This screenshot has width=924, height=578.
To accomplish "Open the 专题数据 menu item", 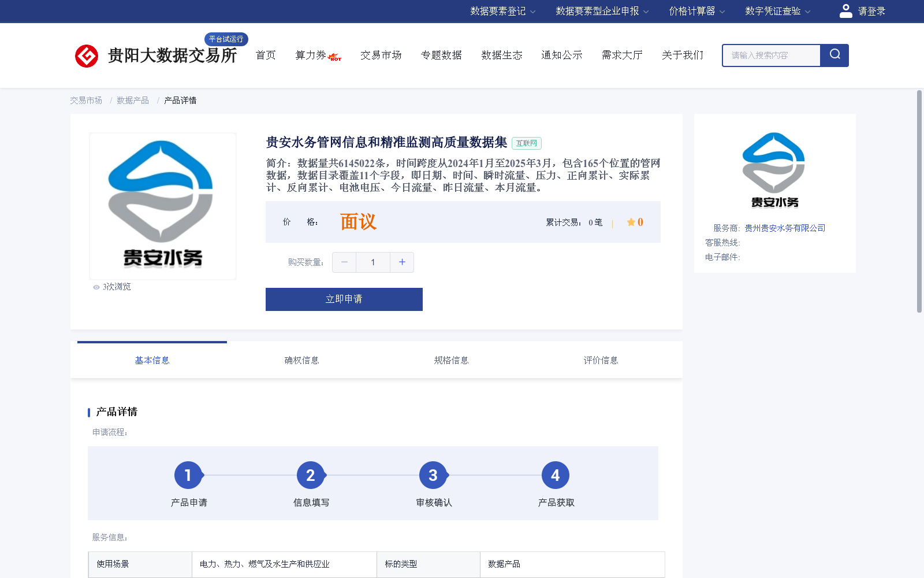I will pyautogui.click(x=441, y=55).
